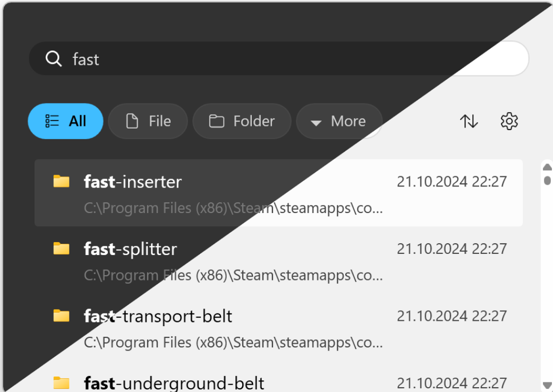
Task: Open the settings gear icon
Action: point(508,121)
